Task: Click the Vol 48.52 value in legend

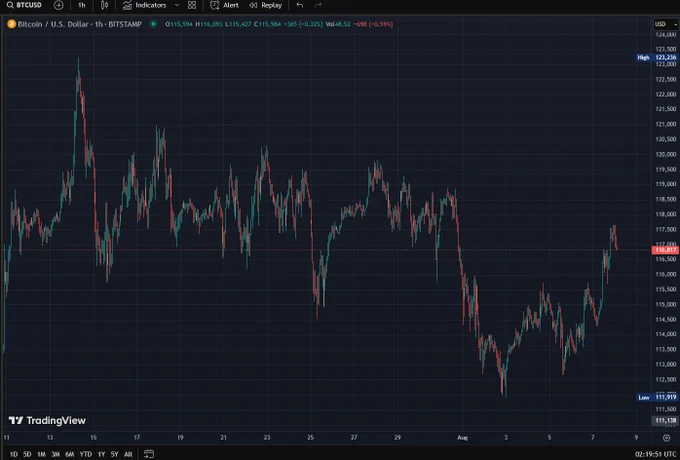Action: coord(337,24)
